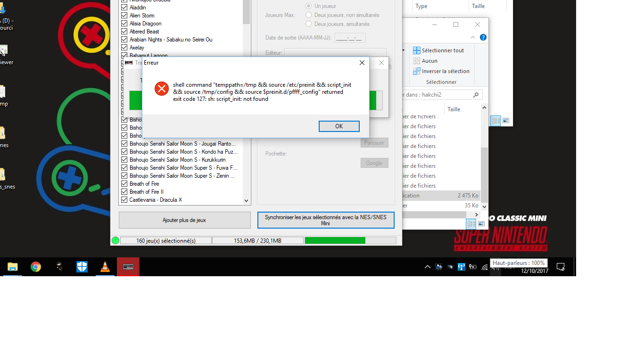644x362 pixels.
Task: Open File Explorer from the taskbar
Action: (x=13, y=267)
